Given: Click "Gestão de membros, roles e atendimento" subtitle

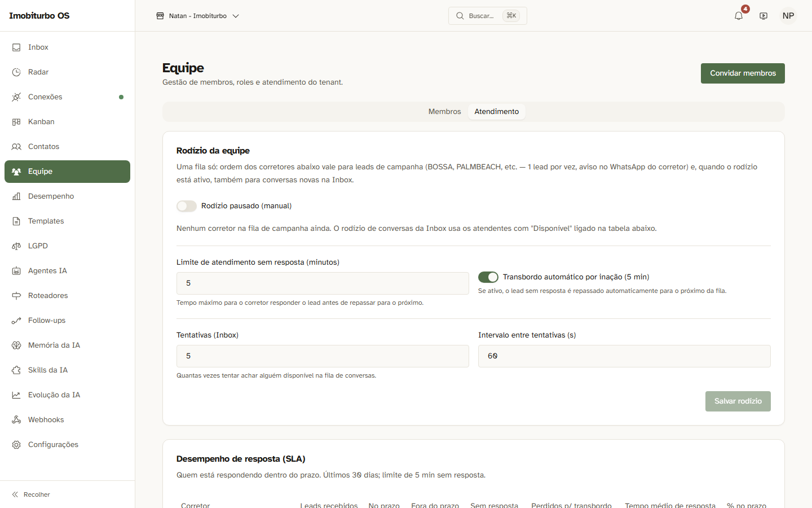Looking at the screenshot, I should click(x=253, y=82).
